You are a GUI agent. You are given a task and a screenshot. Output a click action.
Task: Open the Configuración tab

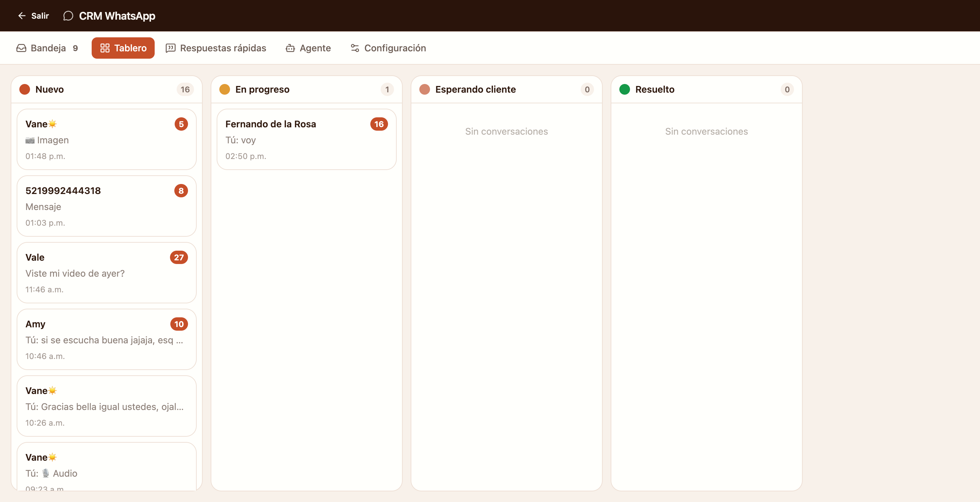click(388, 48)
